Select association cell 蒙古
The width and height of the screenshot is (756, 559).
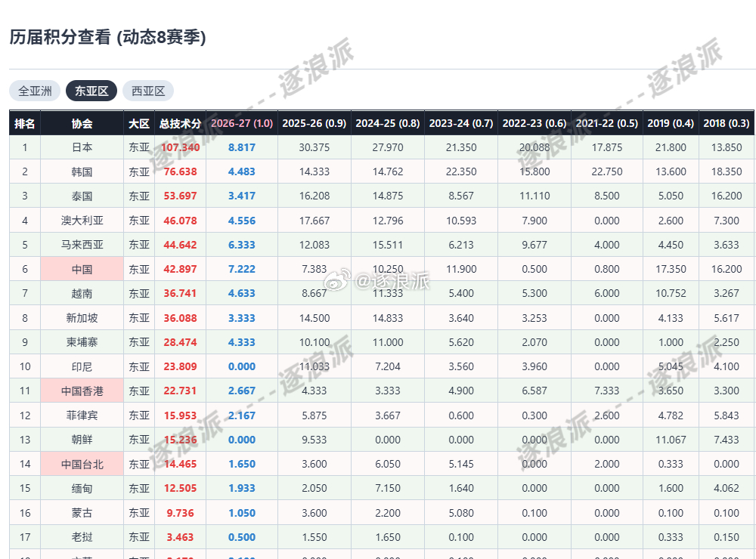[82, 513]
